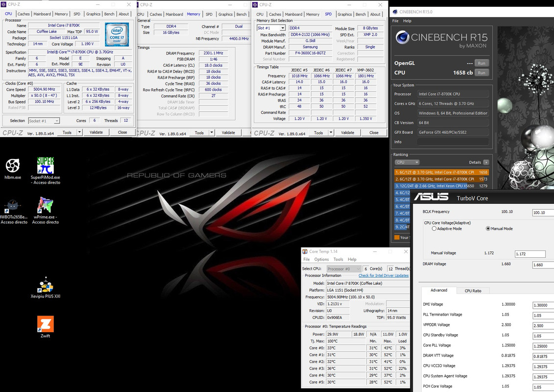554x392 pixels.
Task: Switch to CPU Ratio tab in TurboV Core
Action: [473, 291]
